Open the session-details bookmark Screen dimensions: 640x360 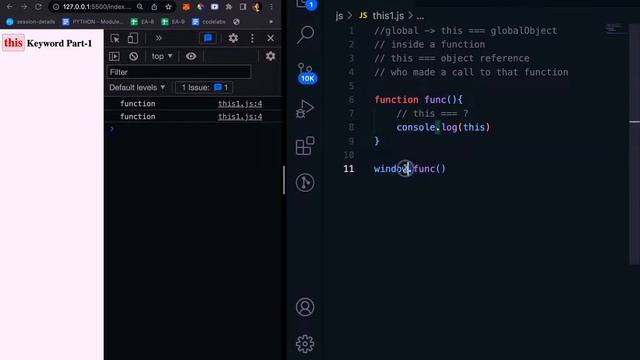point(31,22)
